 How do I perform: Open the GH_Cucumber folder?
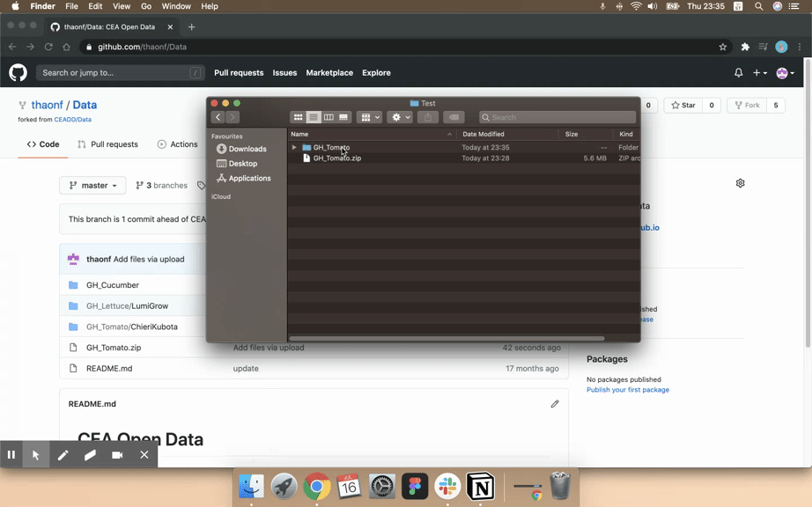click(x=113, y=285)
